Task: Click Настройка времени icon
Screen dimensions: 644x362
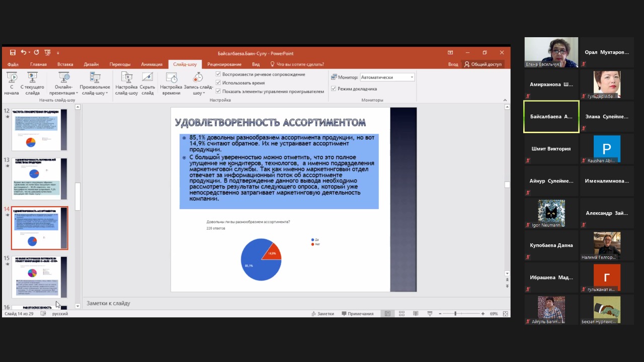Action: (171, 77)
